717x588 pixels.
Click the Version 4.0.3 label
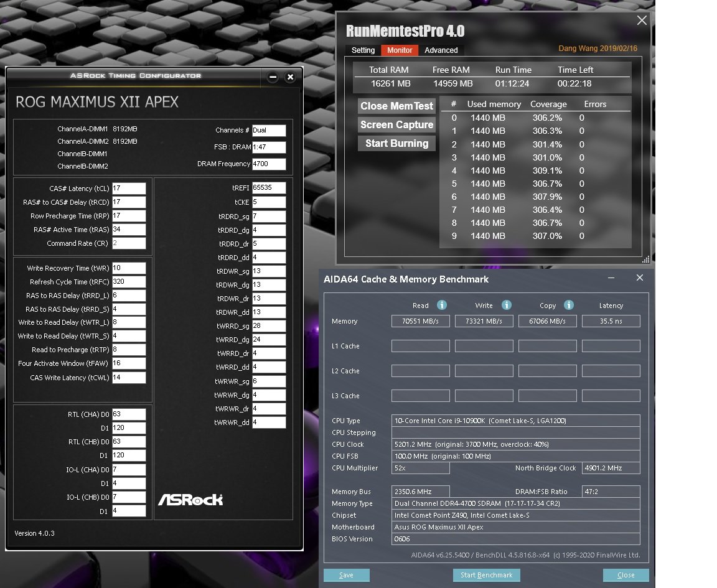(34, 533)
